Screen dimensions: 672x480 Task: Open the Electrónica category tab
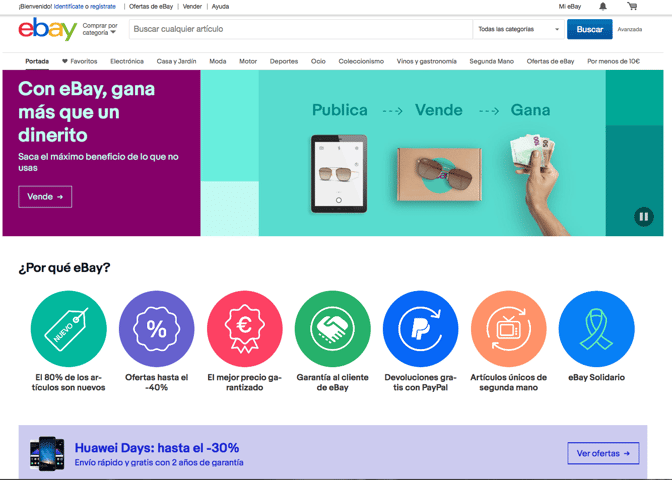[x=127, y=61]
